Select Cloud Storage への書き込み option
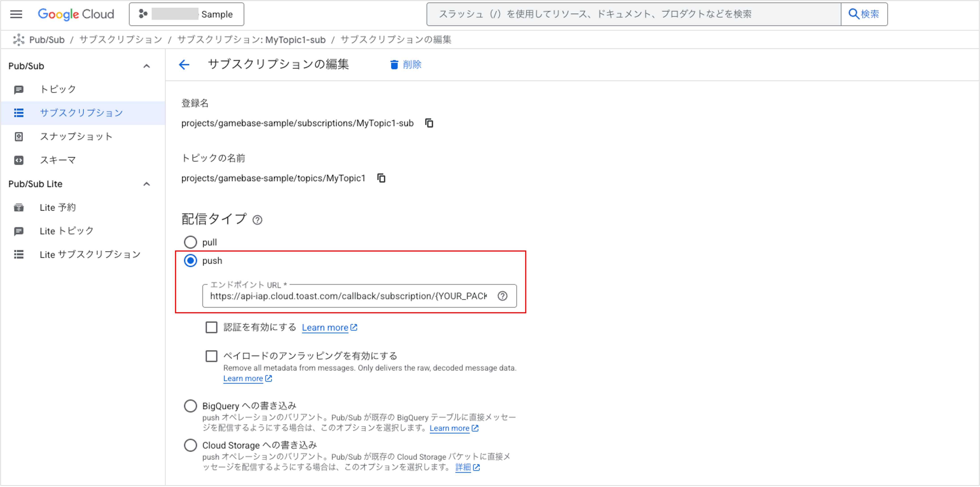 [x=191, y=445]
